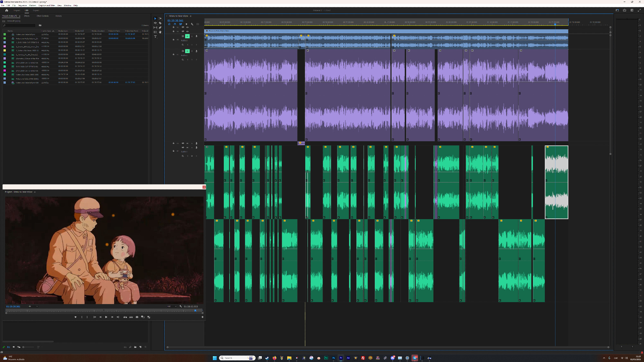Toggle mute M button on Audio 2
This screenshot has width=644, height=362.
pos(187,51)
